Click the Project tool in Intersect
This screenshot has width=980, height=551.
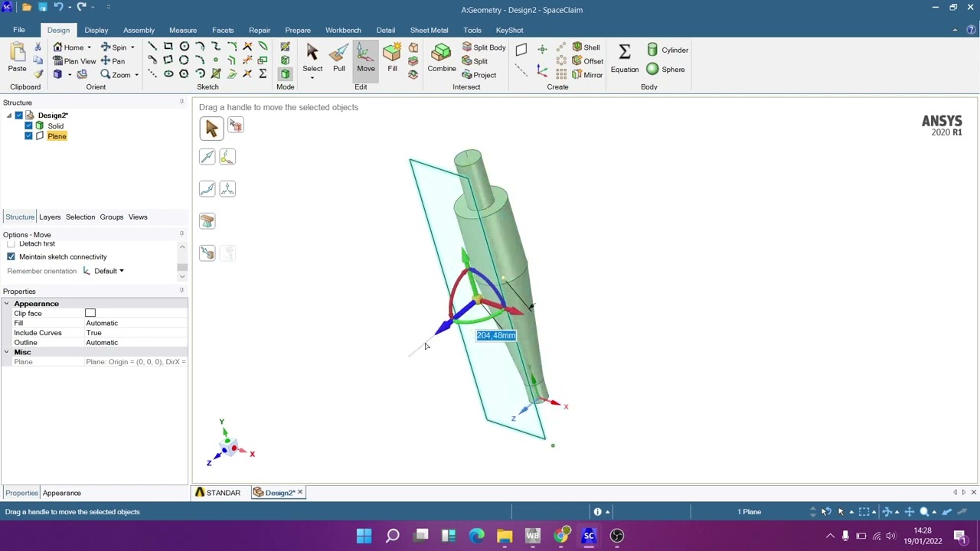[x=479, y=75]
